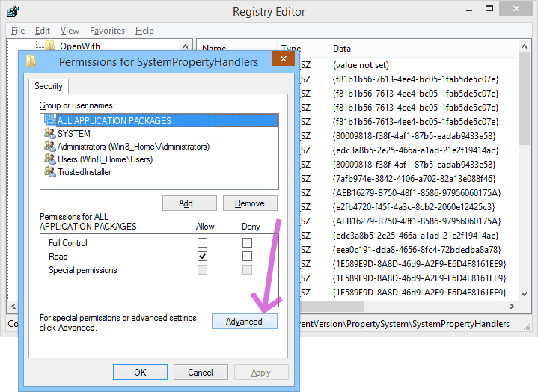The width and height of the screenshot is (538, 392).
Task: Open Advanced permission settings
Action: (244, 322)
